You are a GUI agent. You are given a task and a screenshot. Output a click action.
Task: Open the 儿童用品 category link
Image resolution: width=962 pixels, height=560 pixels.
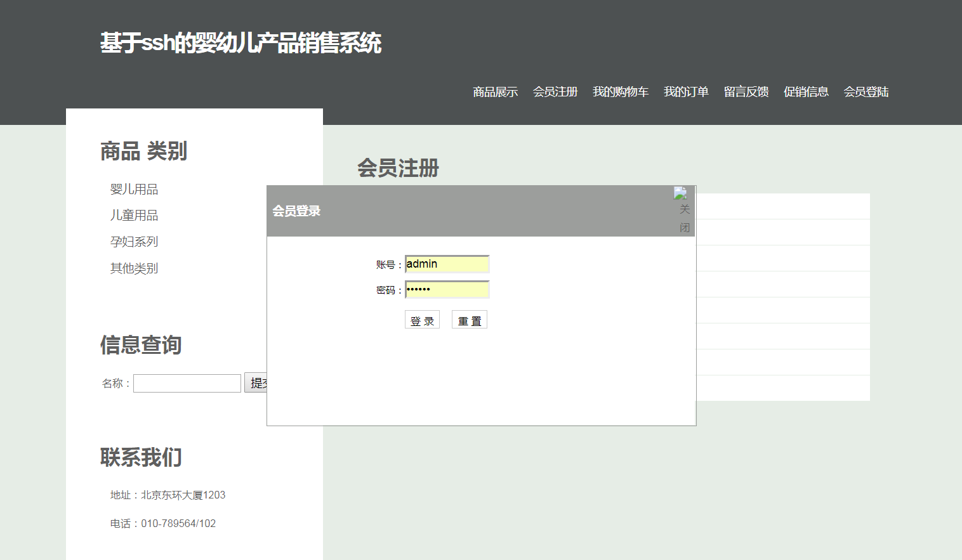click(x=134, y=216)
